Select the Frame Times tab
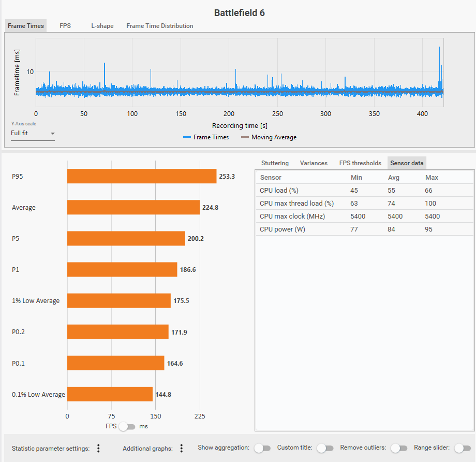476x462 pixels. click(26, 26)
